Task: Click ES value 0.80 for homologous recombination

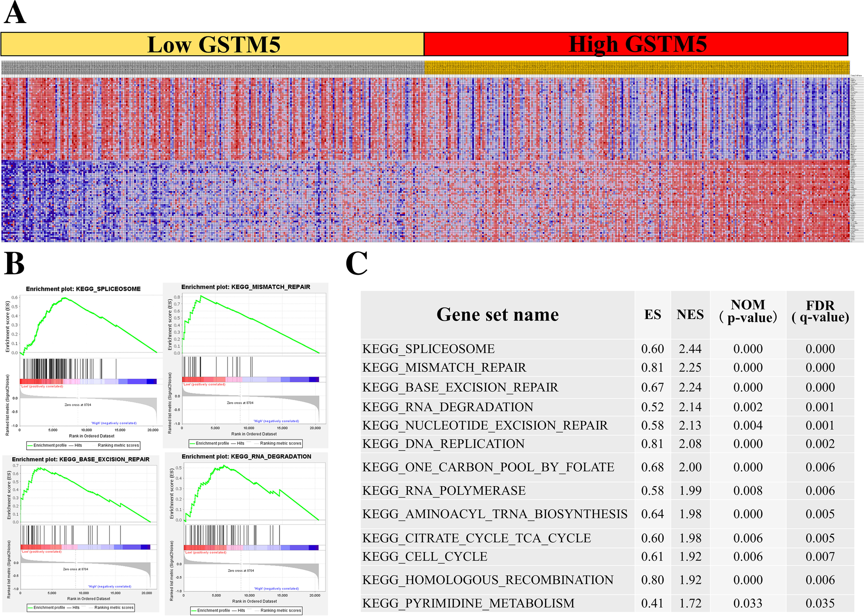Action: click(x=652, y=580)
